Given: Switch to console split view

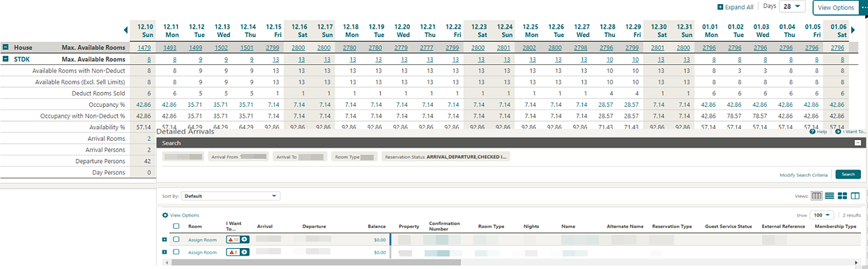Looking at the screenshot, I should pyautogui.click(x=855, y=196).
